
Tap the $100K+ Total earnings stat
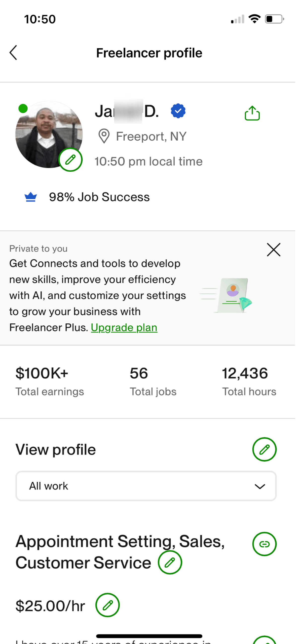pos(50,381)
